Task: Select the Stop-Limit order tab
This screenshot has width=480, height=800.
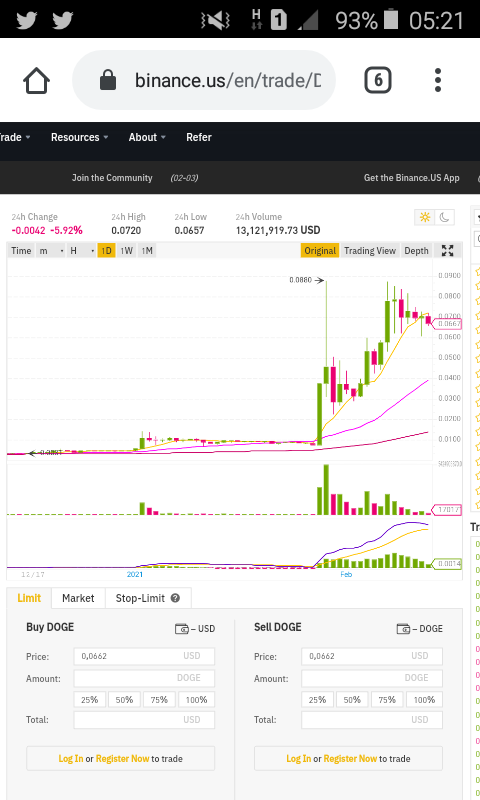Action: (148, 598)
